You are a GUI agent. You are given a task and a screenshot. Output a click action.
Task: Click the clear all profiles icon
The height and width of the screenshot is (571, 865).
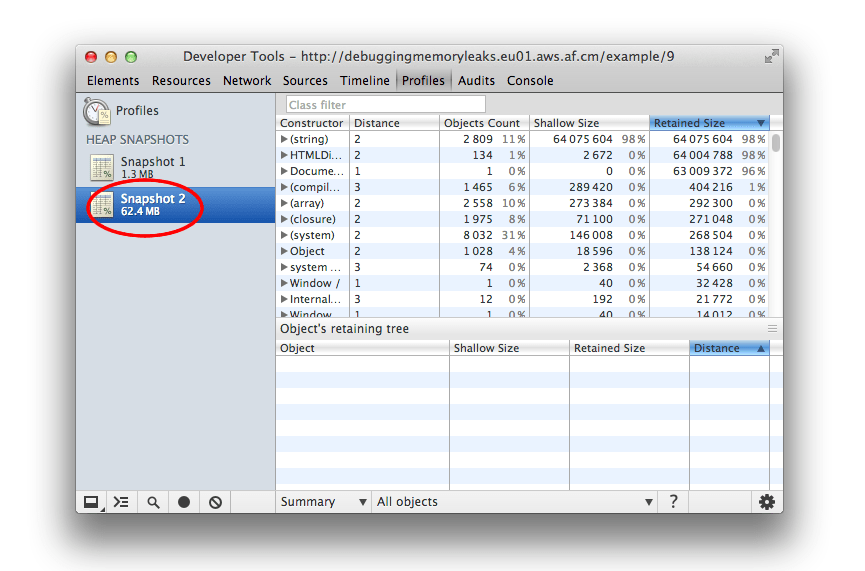coord(215,502)
